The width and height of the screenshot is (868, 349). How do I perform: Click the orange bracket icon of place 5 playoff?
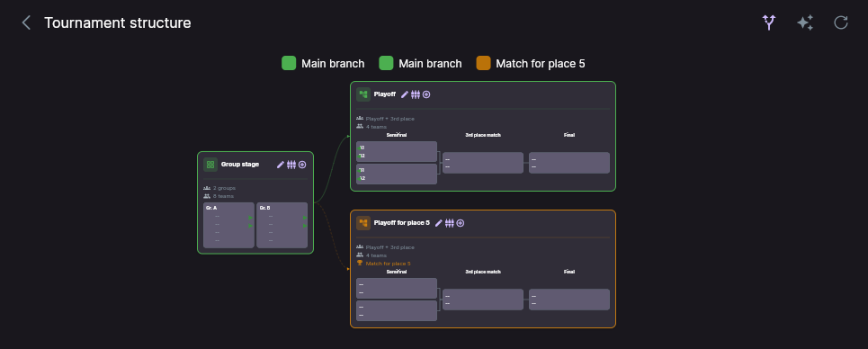(x=363, y=223)
